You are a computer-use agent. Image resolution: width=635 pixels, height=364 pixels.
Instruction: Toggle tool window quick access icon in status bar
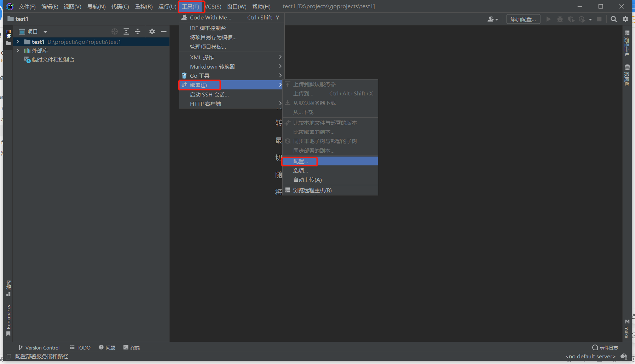click(8, 357)
